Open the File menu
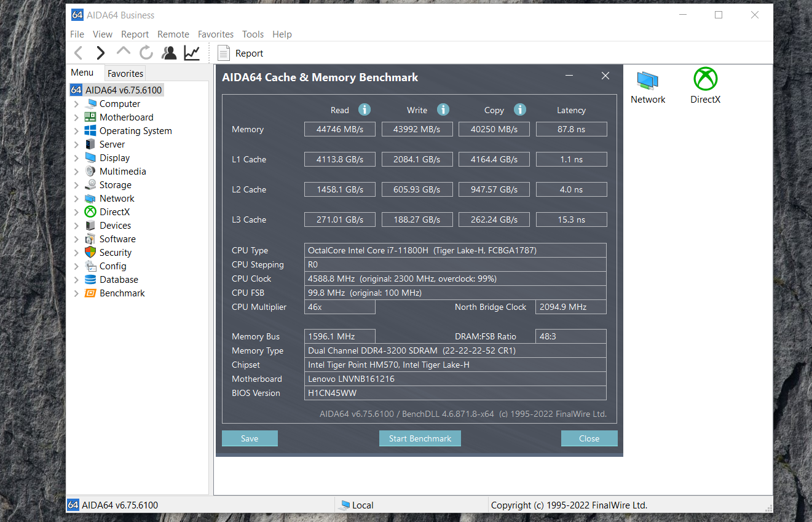The image size is (812, 522). pos(77,34)
